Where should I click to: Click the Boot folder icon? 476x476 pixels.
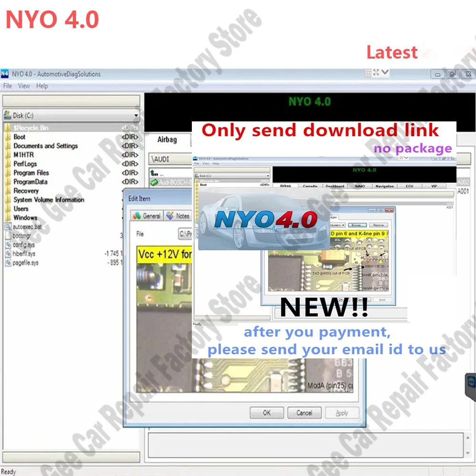click(8, 137)
